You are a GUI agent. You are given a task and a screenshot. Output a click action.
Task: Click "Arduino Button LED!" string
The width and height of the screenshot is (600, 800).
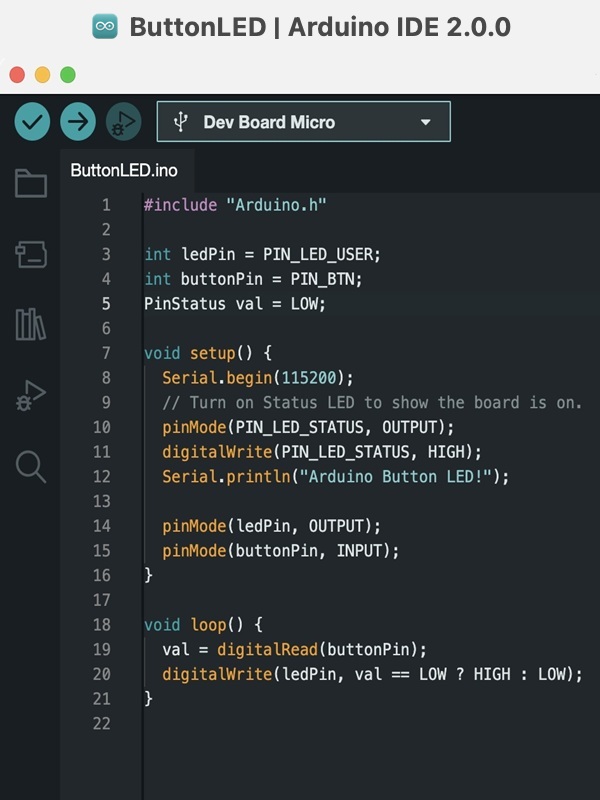(395, 477)
